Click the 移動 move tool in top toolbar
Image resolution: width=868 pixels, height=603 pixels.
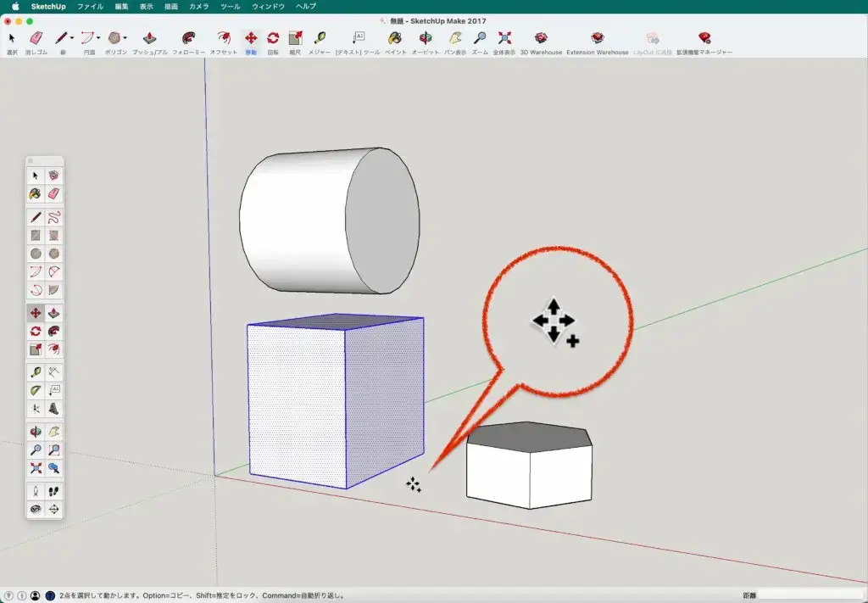point(251,38)
